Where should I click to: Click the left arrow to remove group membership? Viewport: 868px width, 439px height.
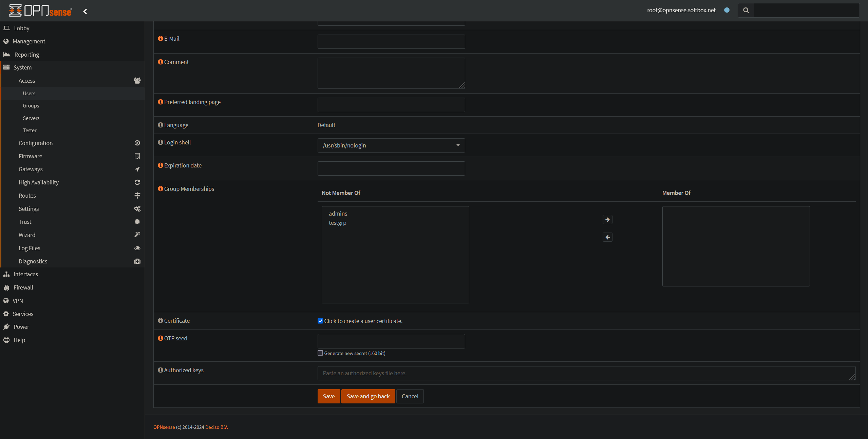607,237
